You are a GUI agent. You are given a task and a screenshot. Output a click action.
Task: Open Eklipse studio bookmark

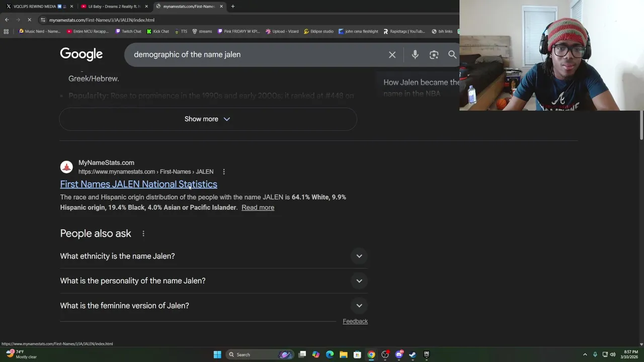(x=318, y=31)
